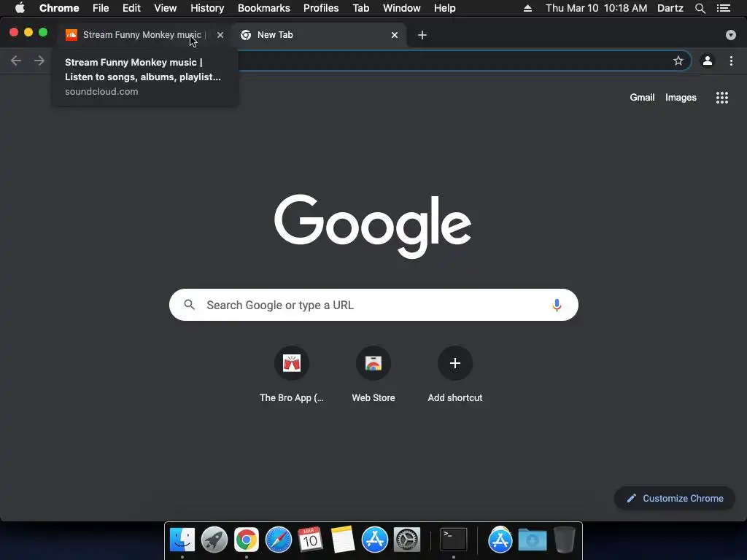Open The Bro App shortcut
The height and width of the screenshot is (560, 747).
(x=292, y=374)
